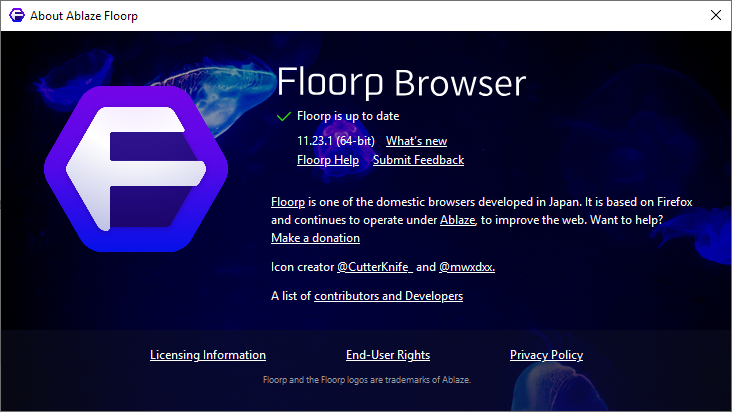Open the @CutterKnife_ icon creator link
This screenshot has width=732, height=412.
pyautogui.click(x=375, y=267)
